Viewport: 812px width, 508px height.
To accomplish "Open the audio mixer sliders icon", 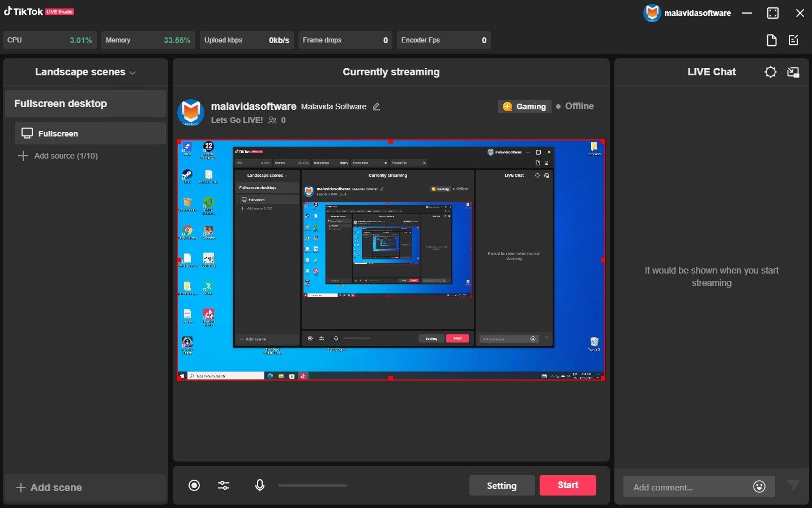I will tap(224, 485).
